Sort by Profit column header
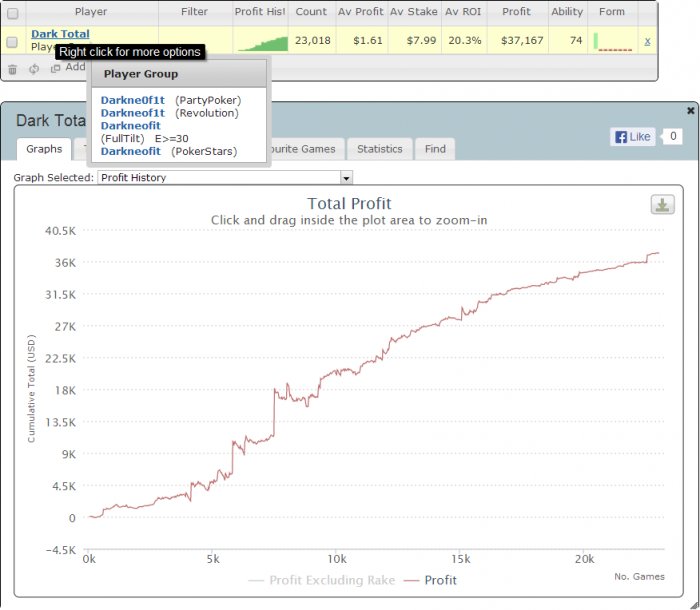 [x=517, y=12]
